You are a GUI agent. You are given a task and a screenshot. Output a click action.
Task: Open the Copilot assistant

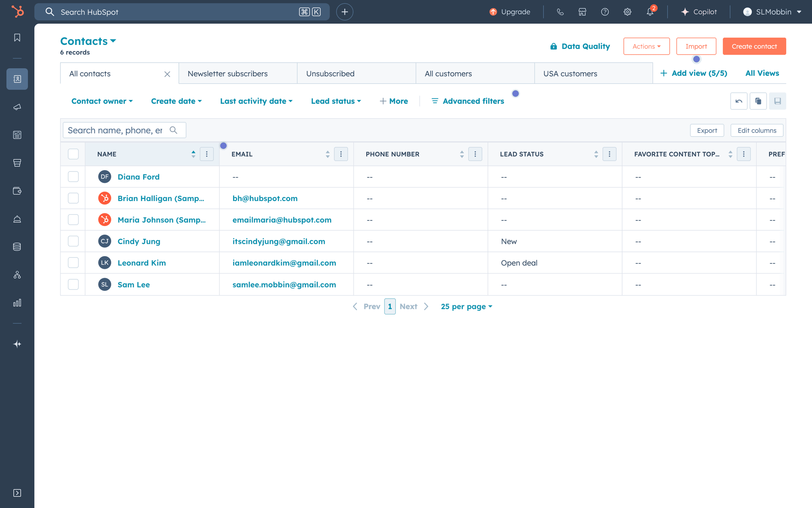[699, 12]
